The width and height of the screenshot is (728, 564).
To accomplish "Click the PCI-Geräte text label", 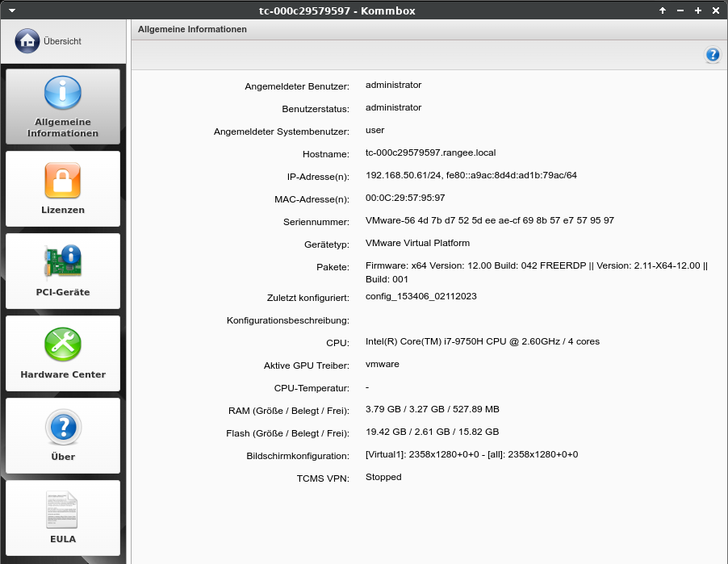I will pos(63,292).
